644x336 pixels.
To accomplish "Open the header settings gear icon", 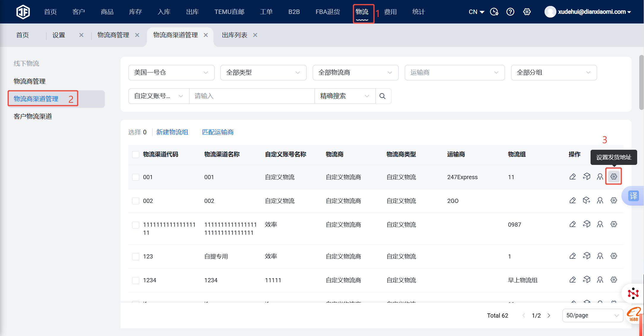I will click(x=527, y=12).
